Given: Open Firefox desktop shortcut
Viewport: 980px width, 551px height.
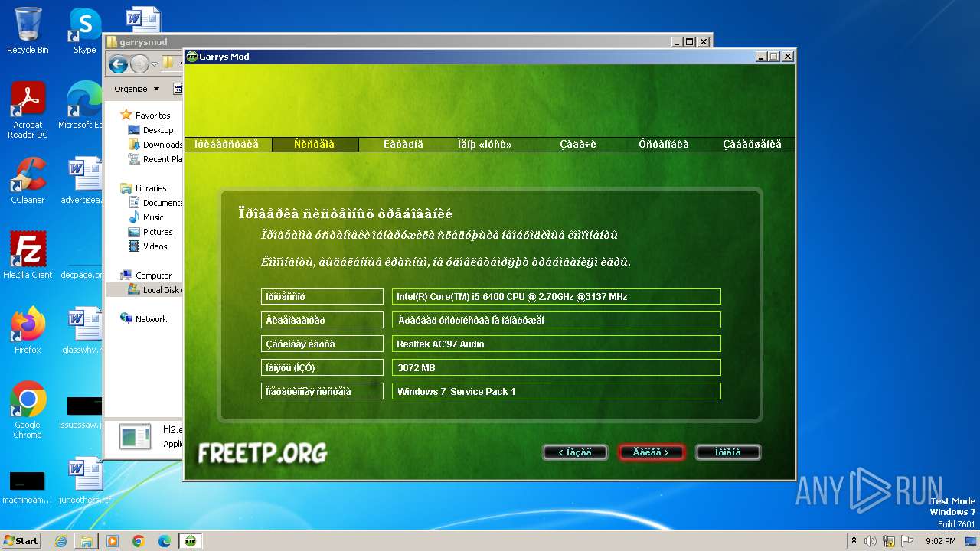Looking at the screenshot, I should point(28,330).
